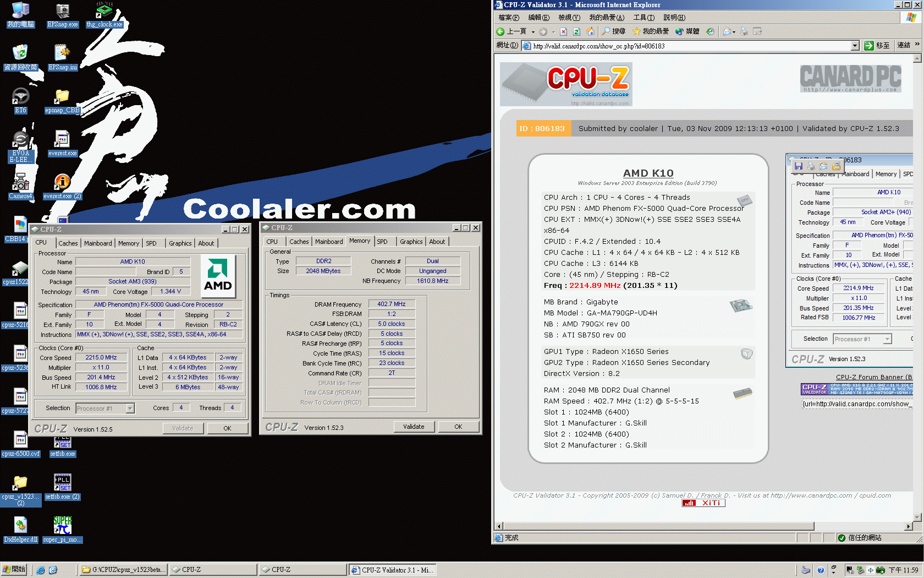Expand the IE toolbar links chevron
The image size is (924, 578).
(x=917, y=44)
